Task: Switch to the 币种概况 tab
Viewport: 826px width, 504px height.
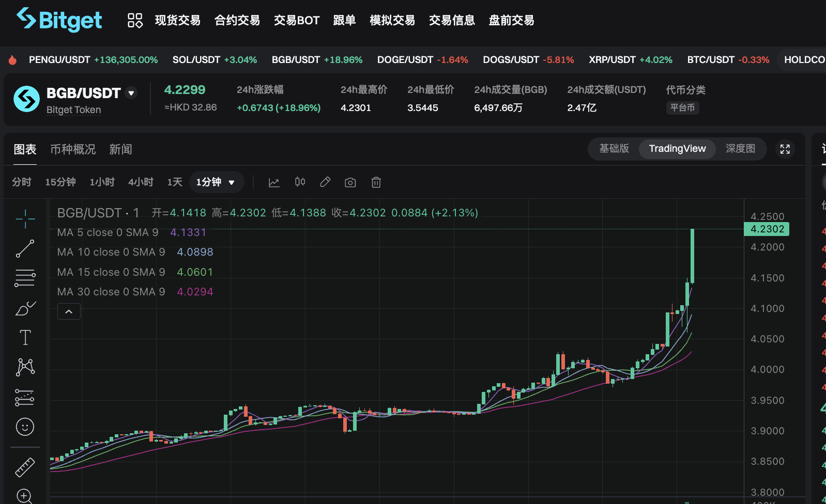Action: 73,149
